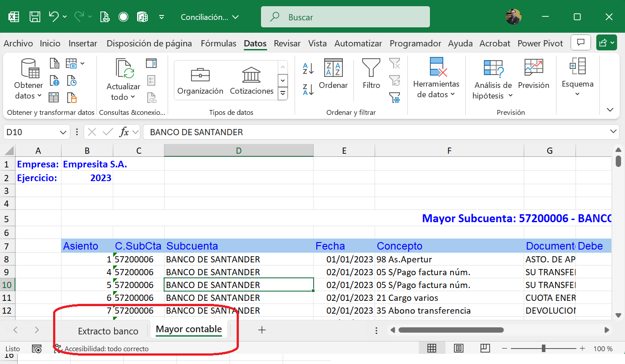
Task: Open the Power Pivot tab
Action: [x=540, y=43]
